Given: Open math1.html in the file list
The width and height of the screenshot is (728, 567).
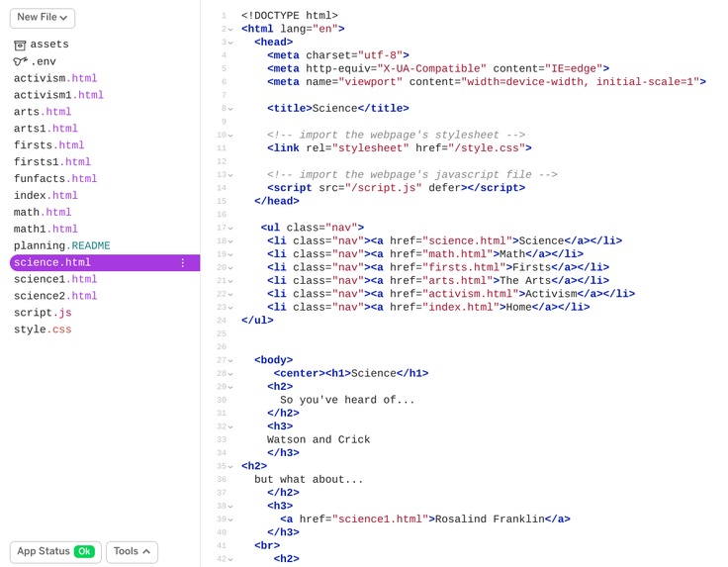Looking at the screenshot, I should coord(45,229).
